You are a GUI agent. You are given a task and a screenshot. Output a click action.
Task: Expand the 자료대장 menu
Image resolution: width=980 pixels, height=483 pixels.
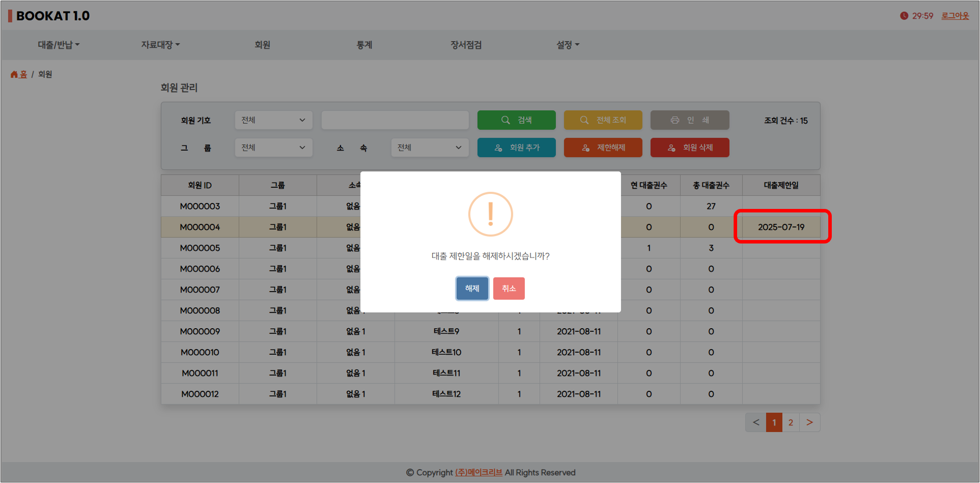coord(160,45)
